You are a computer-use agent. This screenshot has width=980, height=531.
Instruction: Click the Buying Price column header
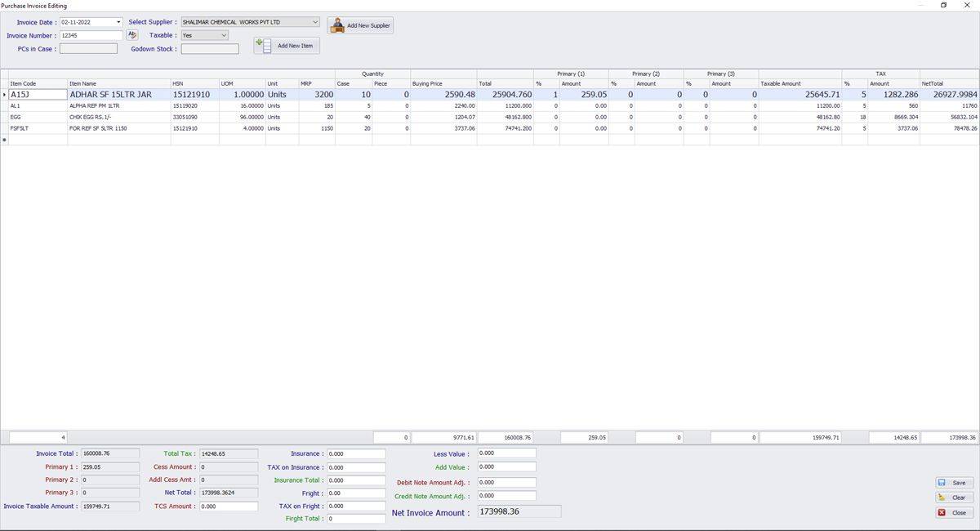point(443,83)
